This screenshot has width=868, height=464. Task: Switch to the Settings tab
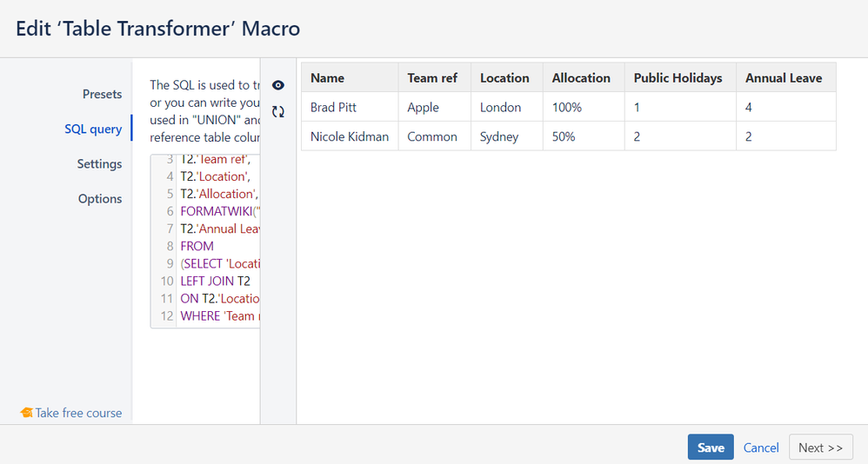(99, 163)
